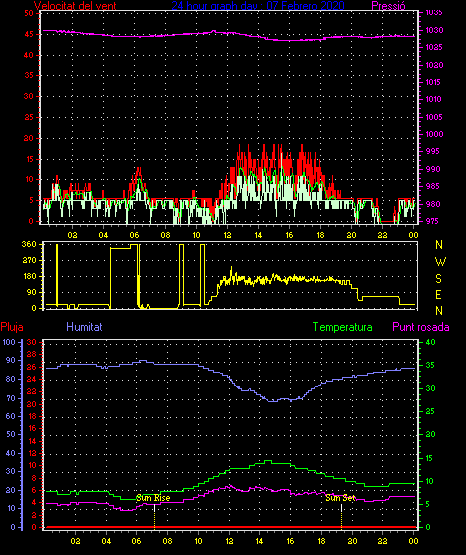Screen dimensions: 466x555
Task: Click the '1005' pressure axis value
Action: (434, 117)
